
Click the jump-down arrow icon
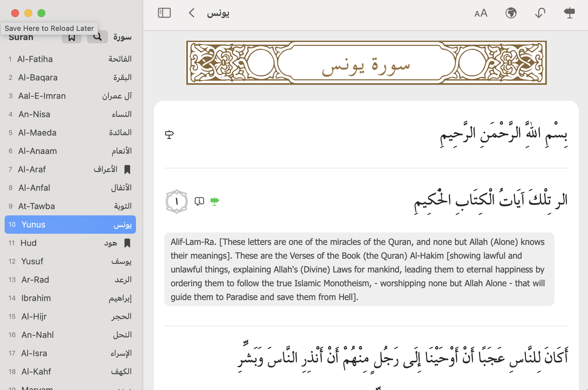click(x=540, y=13)
